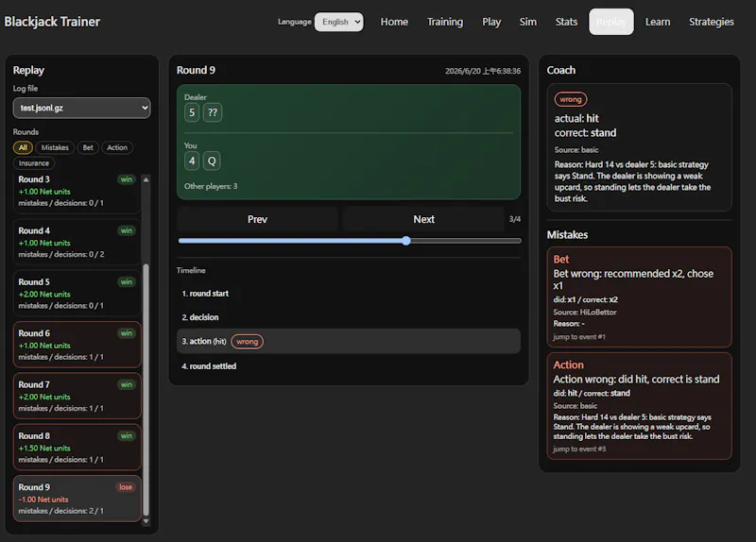756x542 pixels.
Task: Filter rounds by Action
Action: coord(117,147)
